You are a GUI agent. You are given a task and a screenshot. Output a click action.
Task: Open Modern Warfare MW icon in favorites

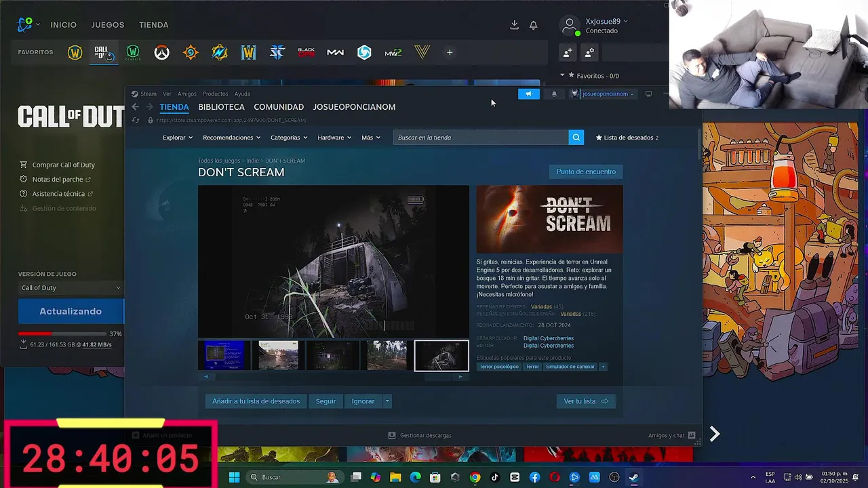pos(335,52)
